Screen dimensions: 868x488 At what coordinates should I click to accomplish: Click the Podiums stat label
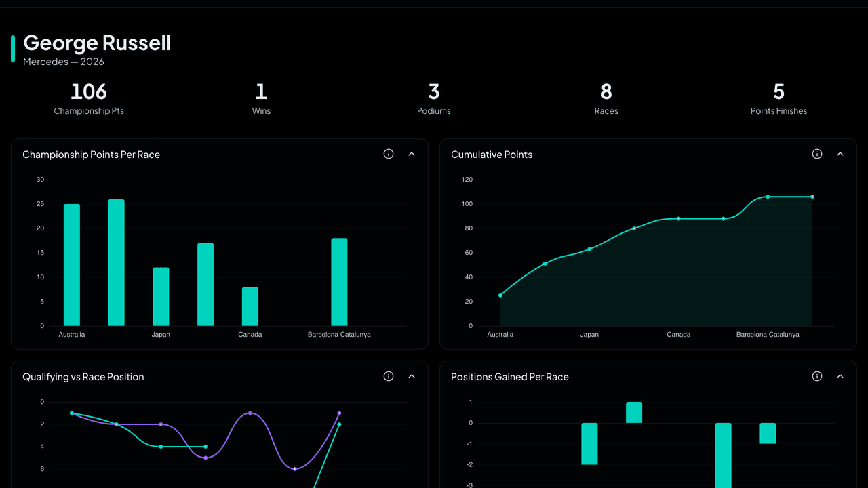click(x=434, y=111)
